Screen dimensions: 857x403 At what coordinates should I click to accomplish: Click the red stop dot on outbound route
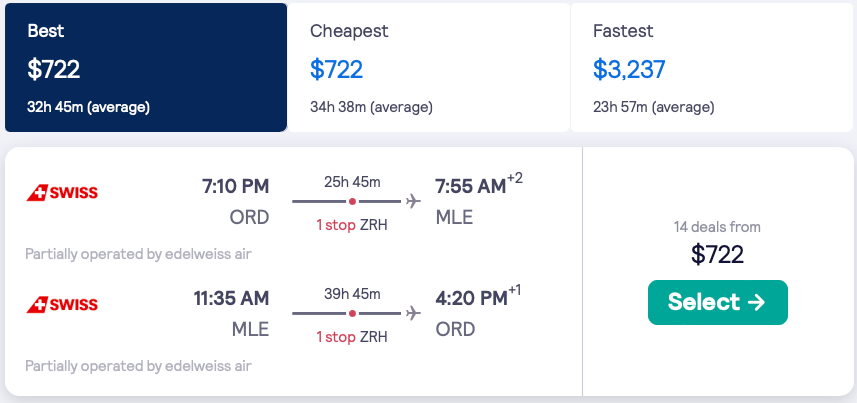pos(352,201)
